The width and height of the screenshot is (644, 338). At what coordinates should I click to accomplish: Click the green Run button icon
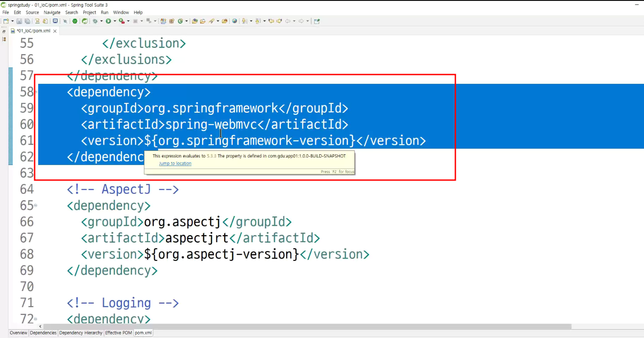108,21
